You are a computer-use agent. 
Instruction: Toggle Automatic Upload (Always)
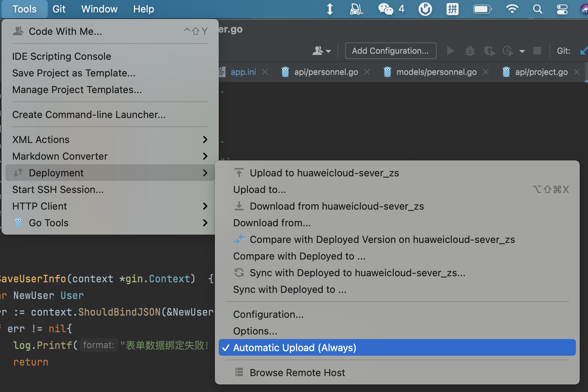coord(397,348)
